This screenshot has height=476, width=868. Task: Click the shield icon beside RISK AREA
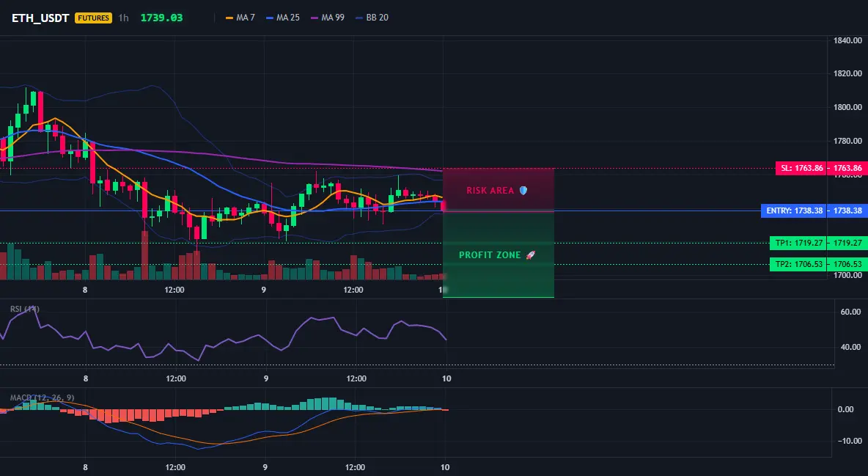click(x=523, y=190)
